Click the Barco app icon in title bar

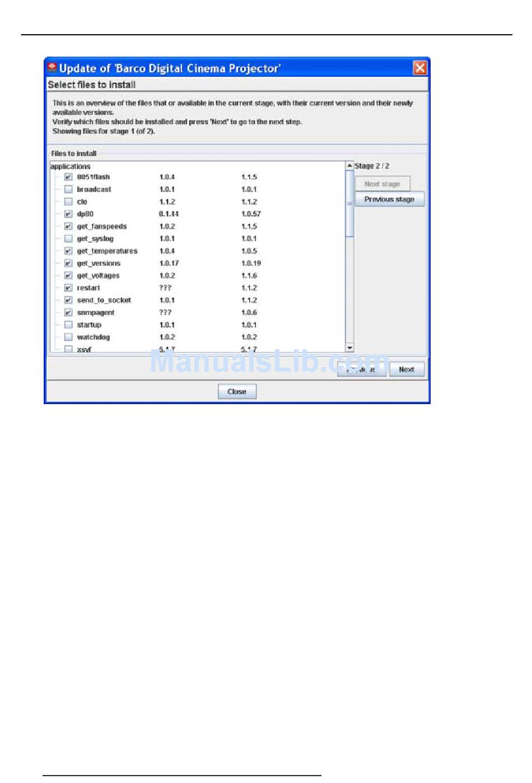[x=53, y=68]
